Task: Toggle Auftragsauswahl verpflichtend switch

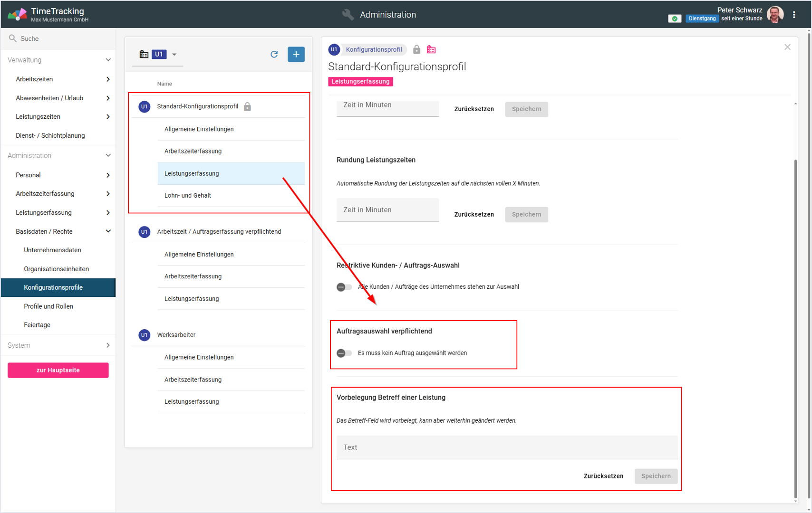Action: pos(344,353)
